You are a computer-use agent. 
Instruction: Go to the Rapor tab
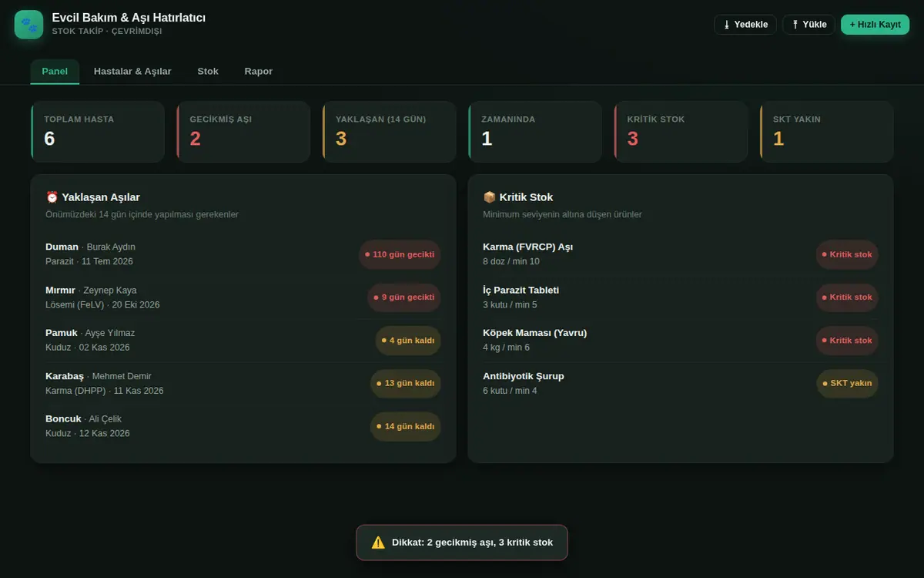click(259, 71)
